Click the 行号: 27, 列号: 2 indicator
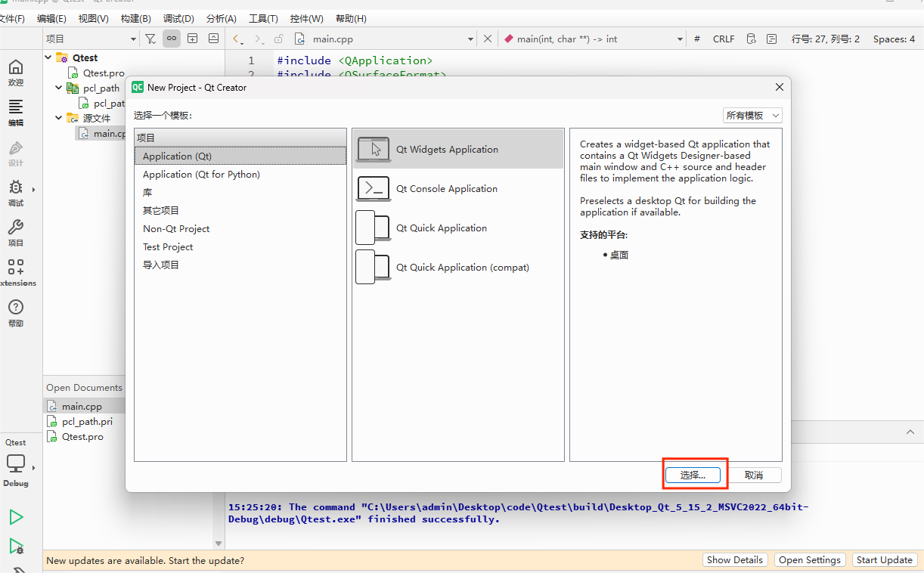This screenshot has height=573, width=924. 826,39
